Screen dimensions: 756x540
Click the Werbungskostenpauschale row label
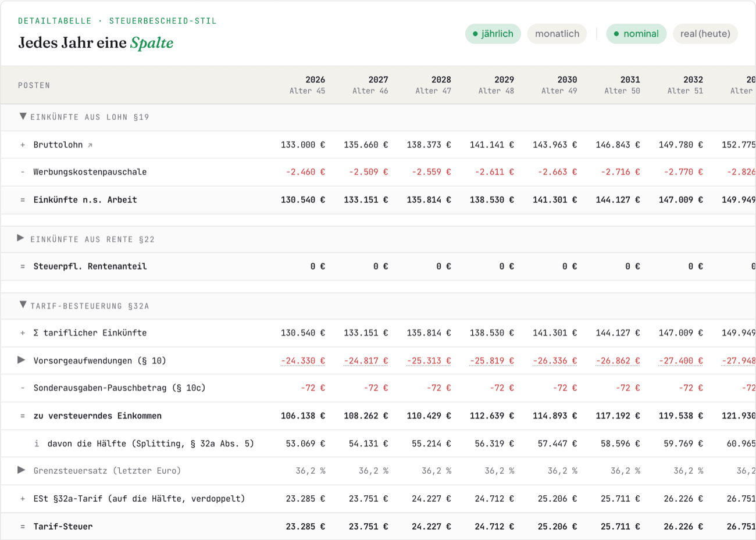pyautogui.click(x=90, y=172)
